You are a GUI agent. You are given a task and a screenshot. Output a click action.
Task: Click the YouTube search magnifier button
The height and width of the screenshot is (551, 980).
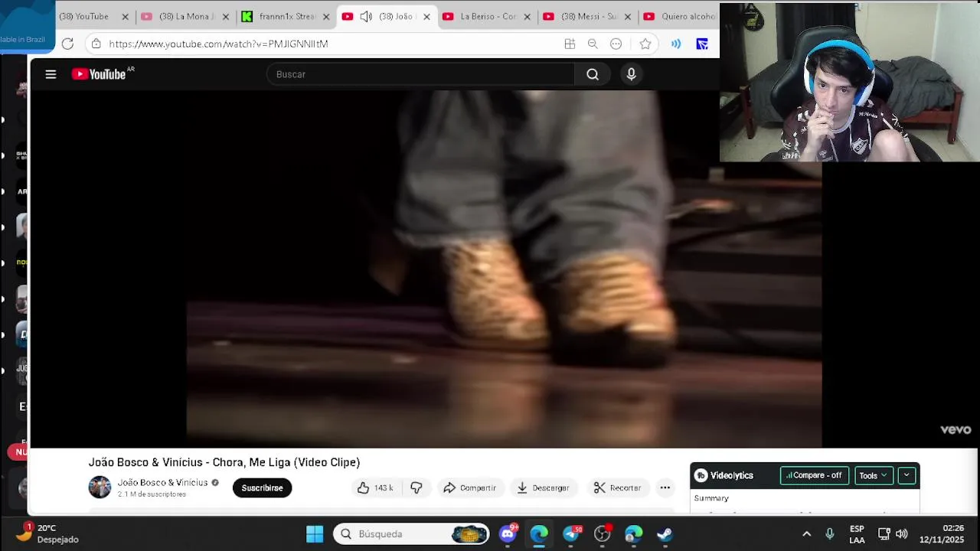click(x=593, y=74)
